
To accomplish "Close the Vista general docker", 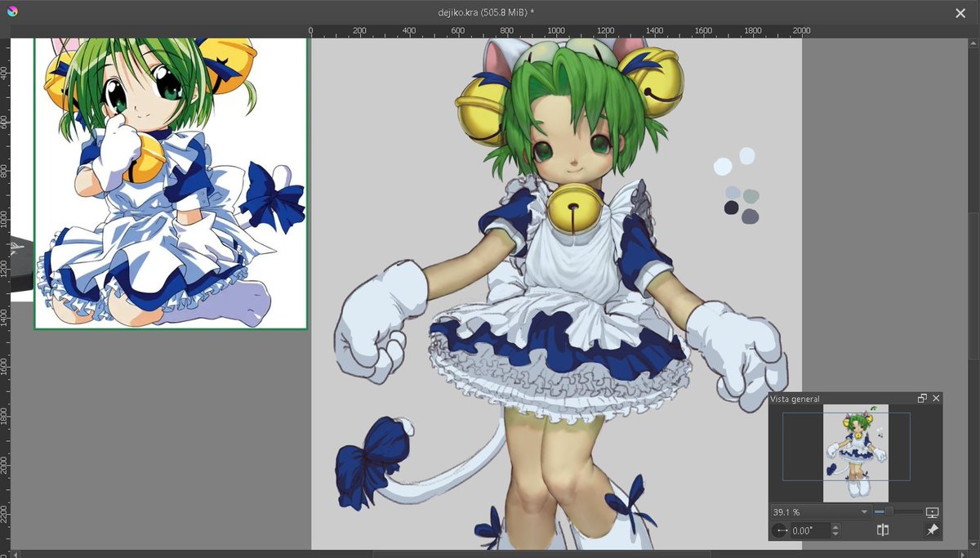I will tap(936, 399).
